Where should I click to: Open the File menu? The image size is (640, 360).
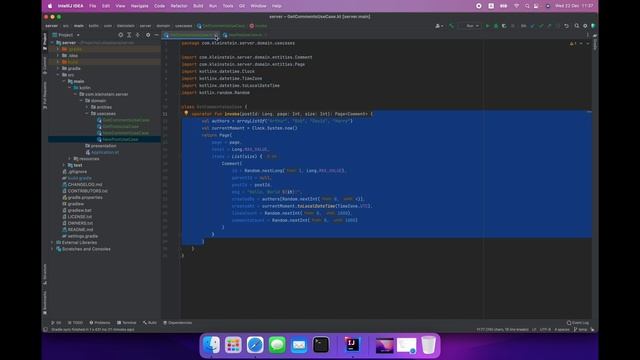coord(93,6)
